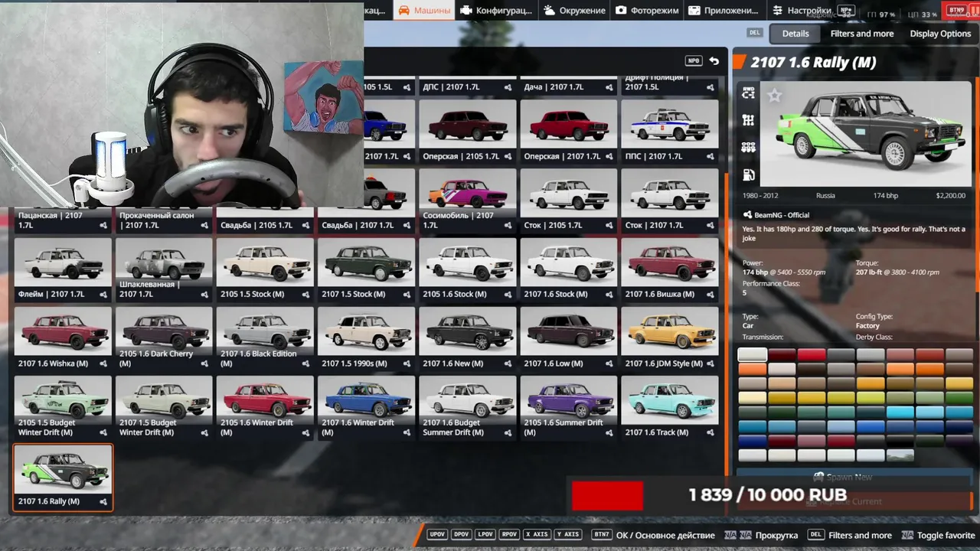The width and height of the screenshot is (980, 551).
Task: Click the RWD drivetrain icon
Action: click(x=748, y=93)
